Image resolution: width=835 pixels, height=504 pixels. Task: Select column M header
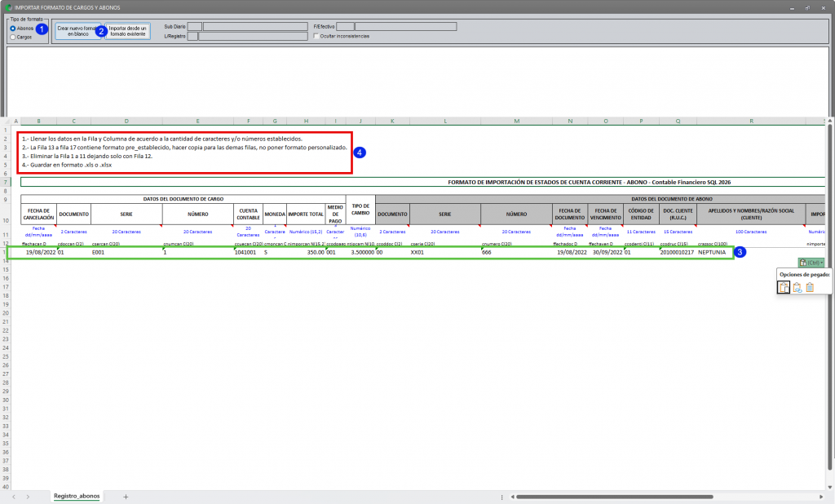coord(516,122)
